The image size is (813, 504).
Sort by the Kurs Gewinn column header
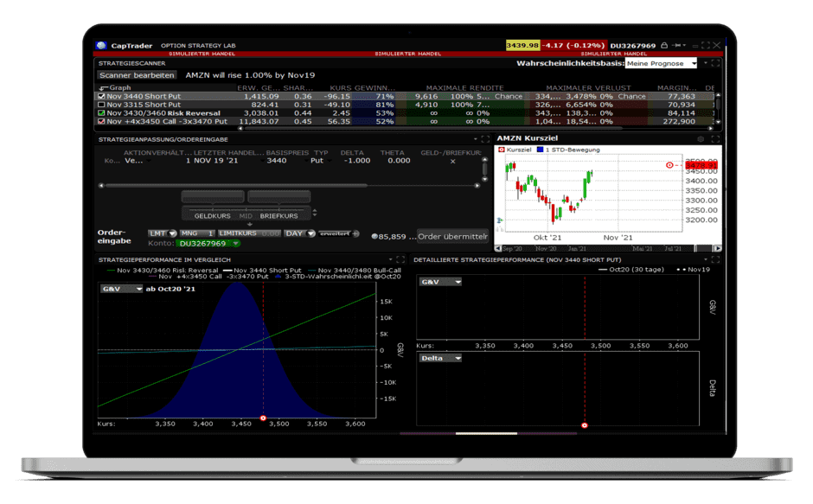362,87
